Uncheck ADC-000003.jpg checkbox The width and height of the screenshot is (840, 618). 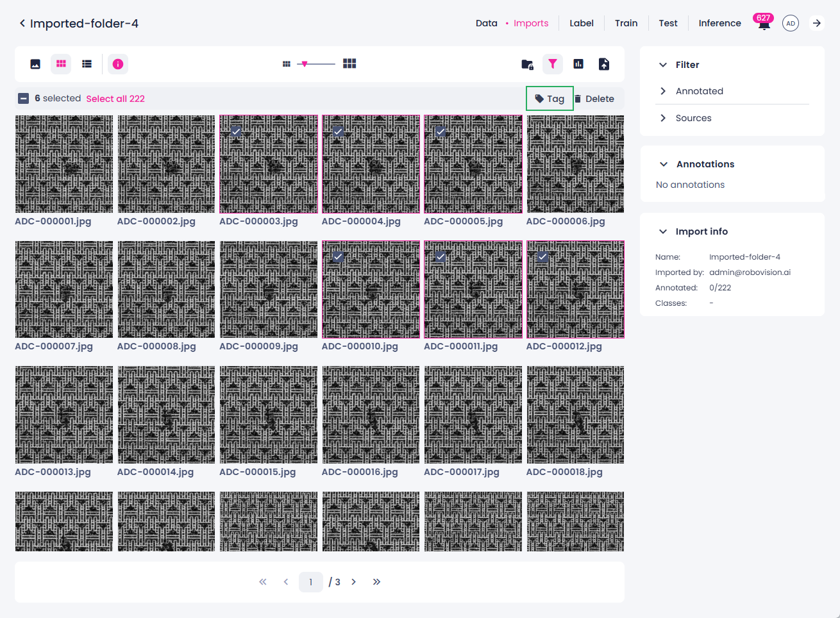pos(236,131)
